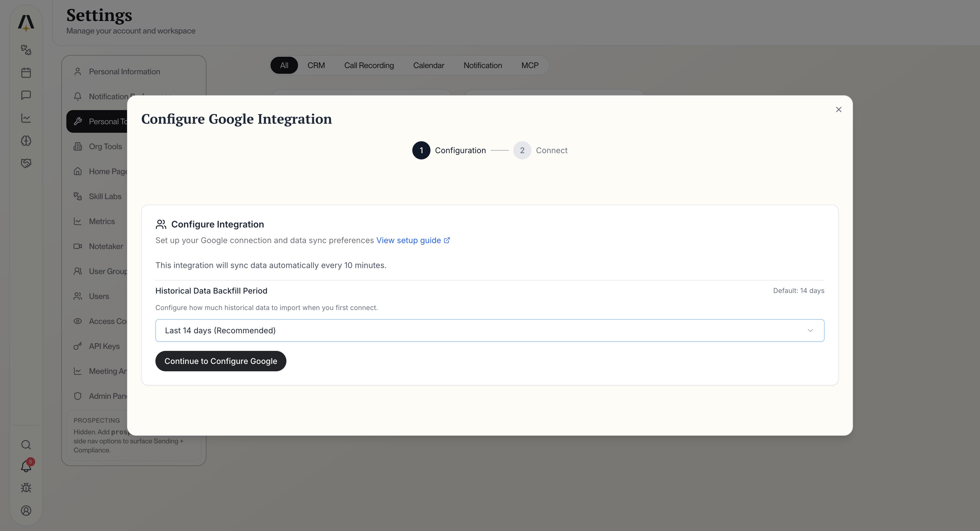Select step 1 Configuration circle
980x531 pixels.
pyautogui.click(x=421, y=150)
